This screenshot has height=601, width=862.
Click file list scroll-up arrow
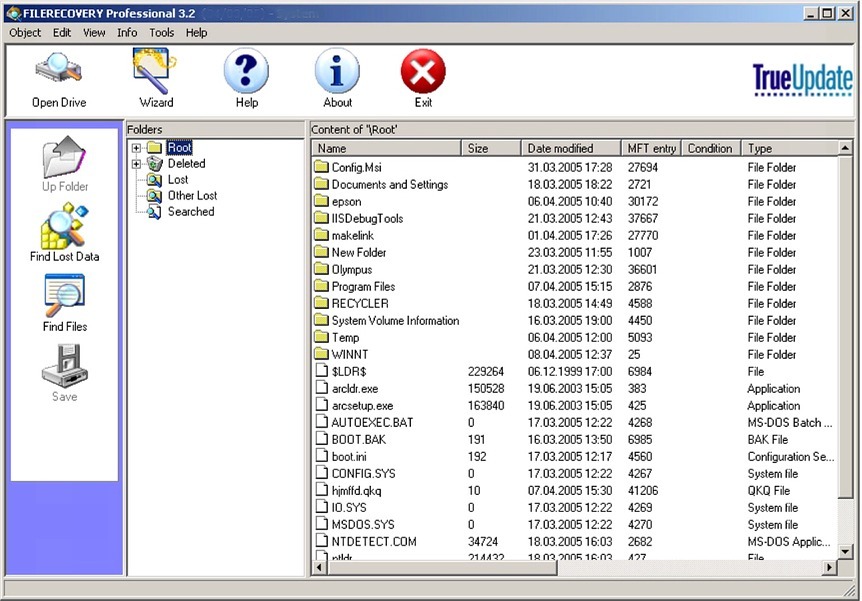[x=845, y=147]
